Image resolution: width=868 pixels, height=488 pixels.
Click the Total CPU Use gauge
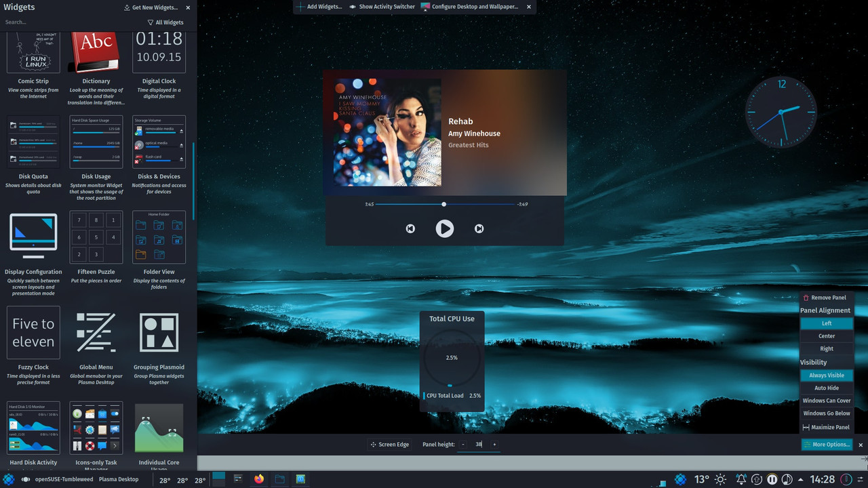point(452,357)
